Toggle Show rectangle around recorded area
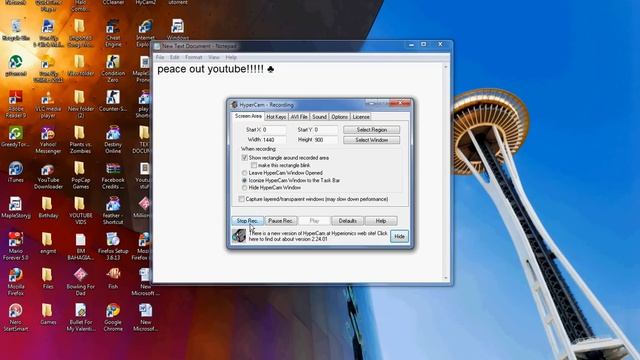The height and width of the screenshot is (360, 640). point(244,158)
